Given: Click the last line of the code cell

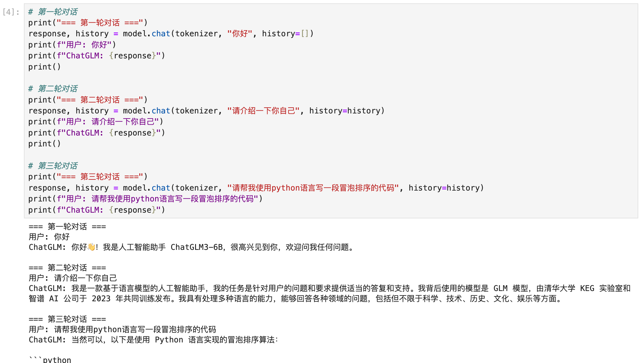Looking at the screenshot, I should (x=96, y=210).
